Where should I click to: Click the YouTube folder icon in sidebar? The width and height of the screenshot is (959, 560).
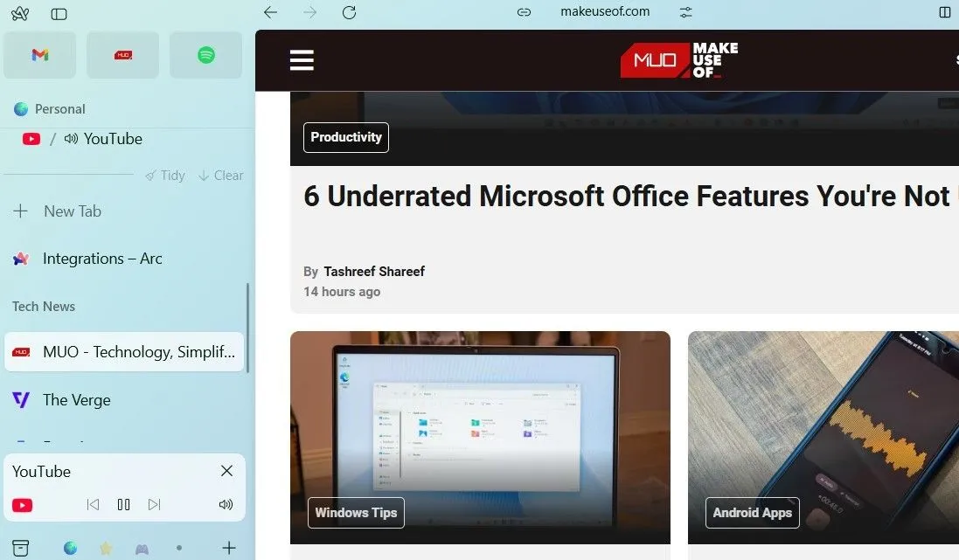(x=31, y=139)
